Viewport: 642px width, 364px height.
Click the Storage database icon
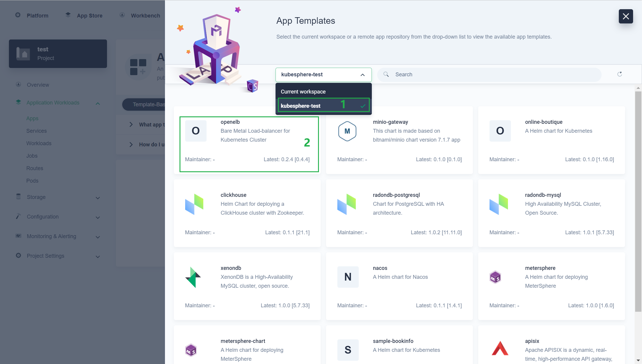(x=18, y=197)
